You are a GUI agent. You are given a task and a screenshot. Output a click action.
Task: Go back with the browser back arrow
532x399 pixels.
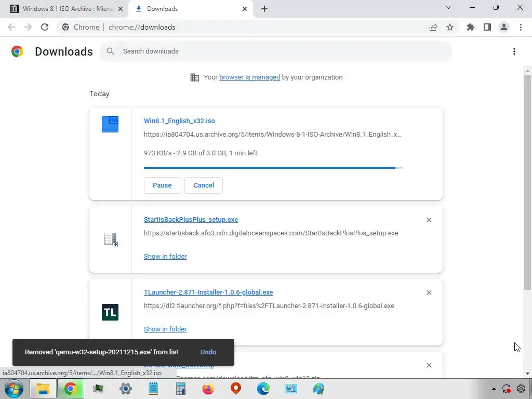(11, 27)
